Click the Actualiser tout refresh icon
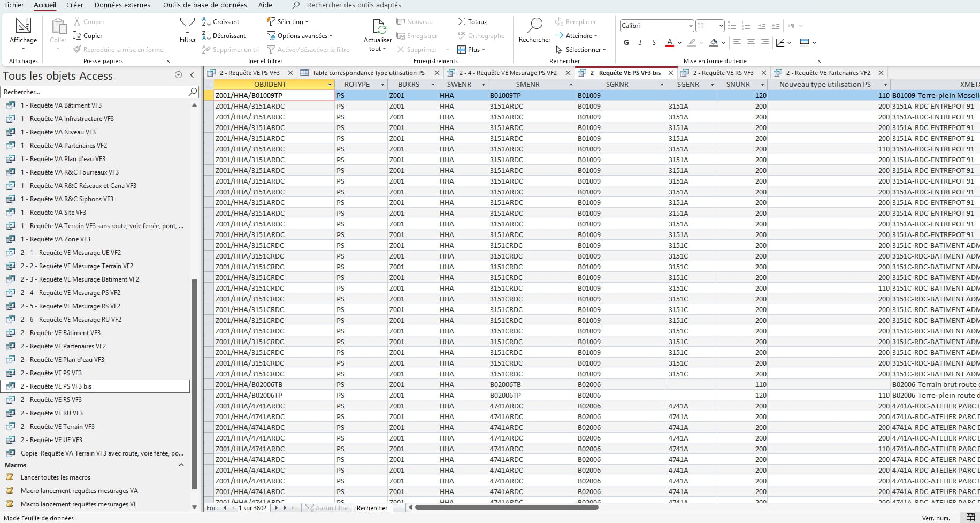The width and height of the screenshot is (980, 523). pos(378,26)
